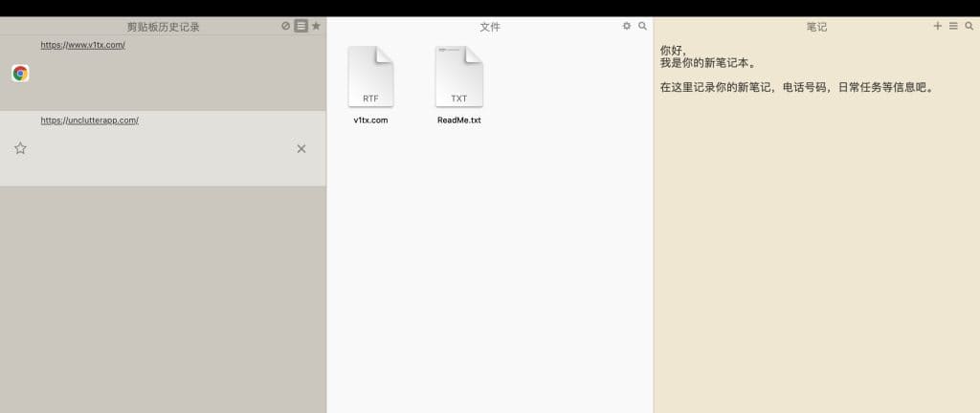Search in the Files panel

[x=642, y=26]
